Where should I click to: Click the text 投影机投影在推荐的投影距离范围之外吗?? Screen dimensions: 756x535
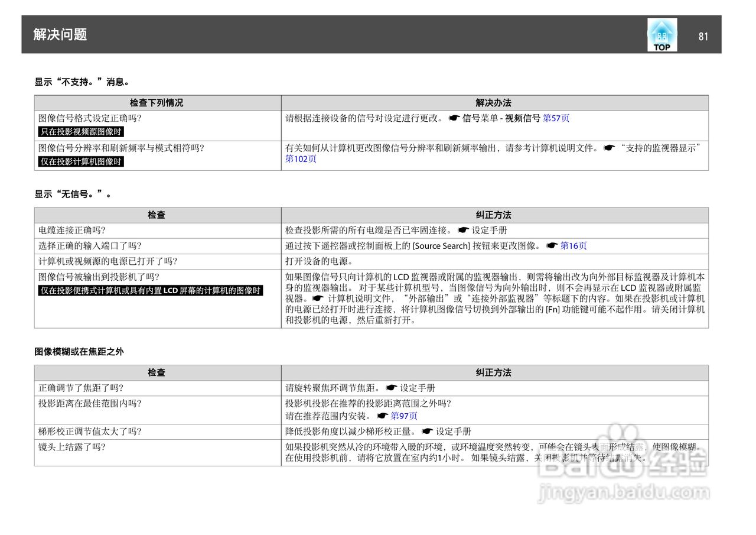pyautogui.click(x=369, y=403)
